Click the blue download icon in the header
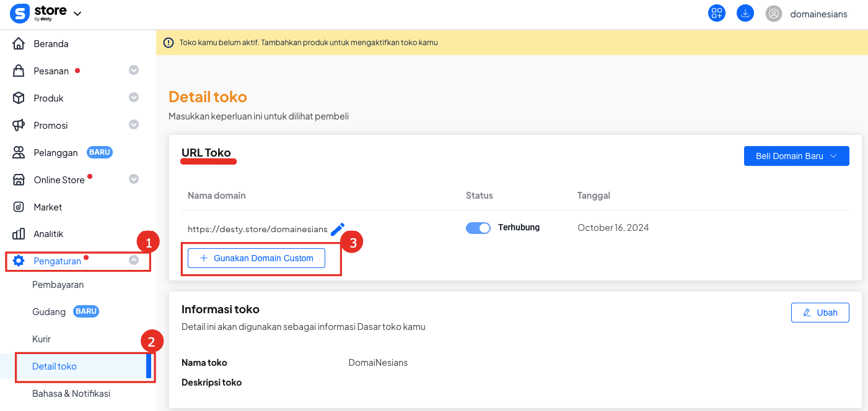This screenshot has height=411, width=868. pos(745,13)
